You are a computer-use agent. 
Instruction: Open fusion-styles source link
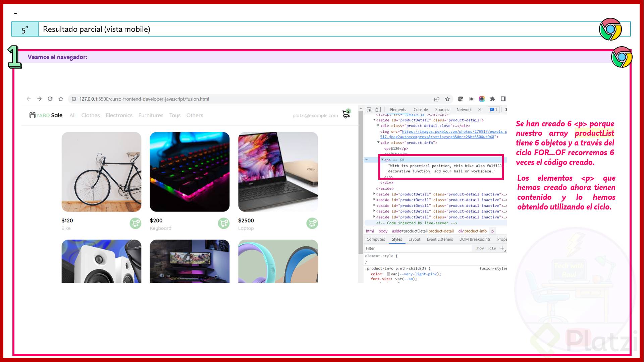click(x=493, y=268)
